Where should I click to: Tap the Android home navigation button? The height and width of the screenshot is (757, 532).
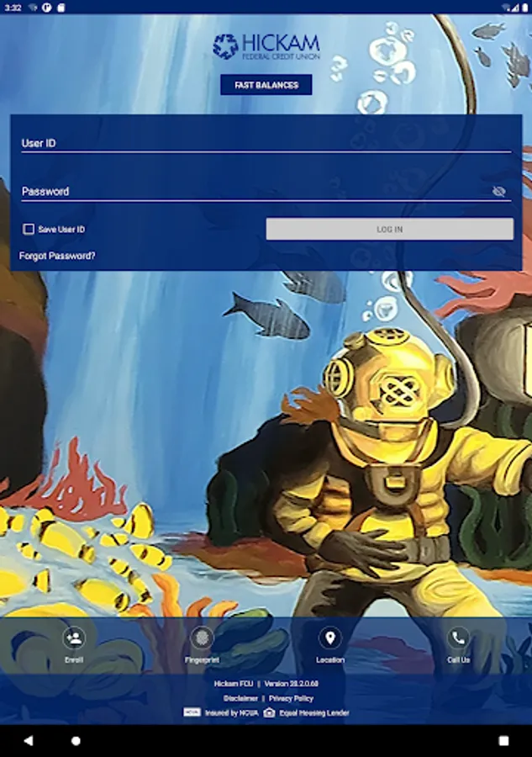pos(76,740)
